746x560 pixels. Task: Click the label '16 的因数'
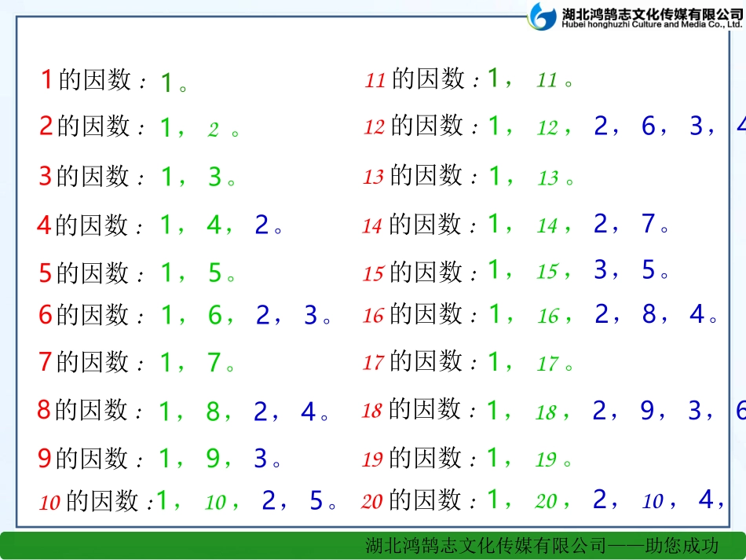click(x=412, y=314)
